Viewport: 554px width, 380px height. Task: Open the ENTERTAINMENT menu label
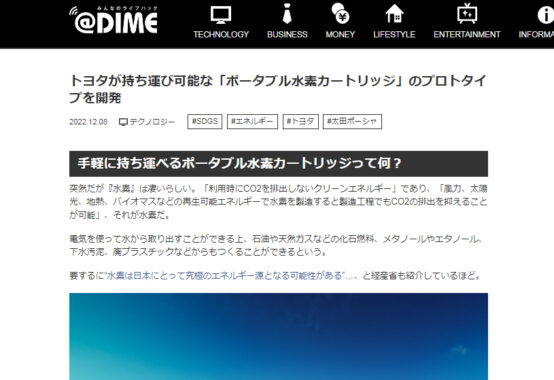click(467, 35)
